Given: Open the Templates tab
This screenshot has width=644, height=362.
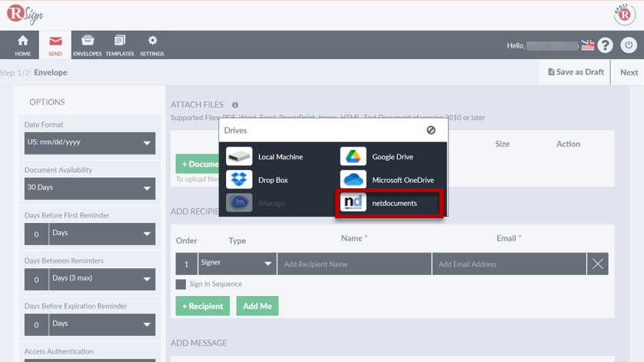Looking at the screenshot, I should (120, 45).
